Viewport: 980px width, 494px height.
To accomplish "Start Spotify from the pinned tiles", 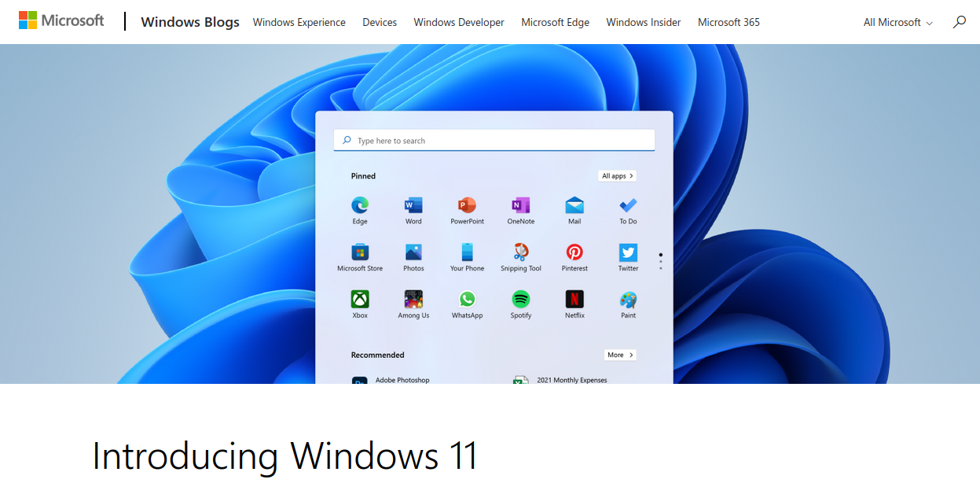I will click(520, 299).
